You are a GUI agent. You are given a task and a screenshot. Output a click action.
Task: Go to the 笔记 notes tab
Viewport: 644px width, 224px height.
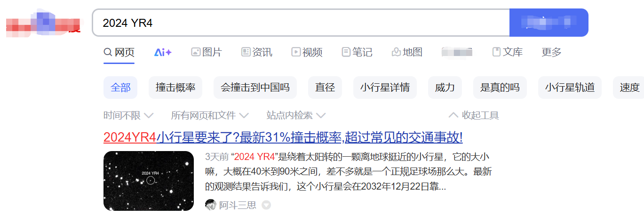click(x=357, y=52)
